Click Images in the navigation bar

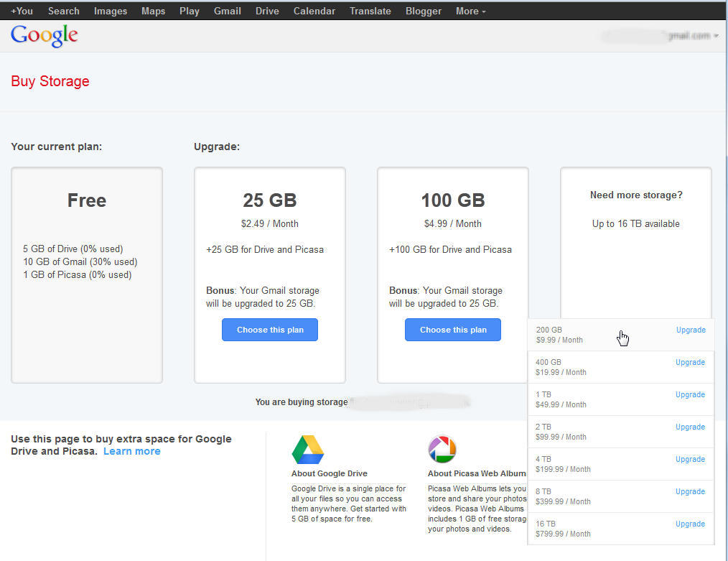point(110,11)
